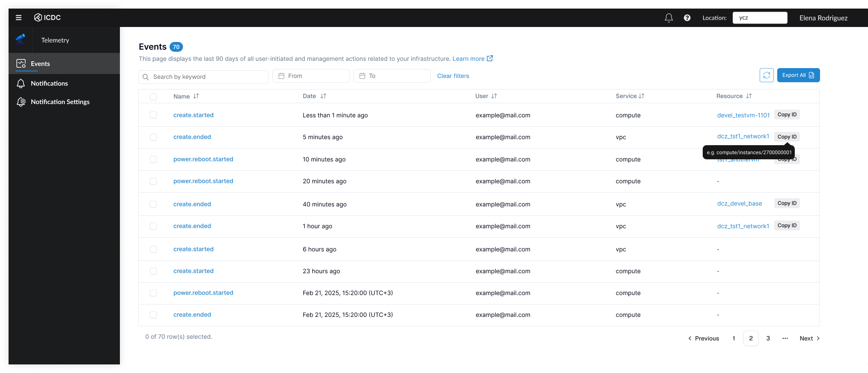Check the power.reboot.started 10 minutes ago row
868x373 pixels.
pos(153,159)
